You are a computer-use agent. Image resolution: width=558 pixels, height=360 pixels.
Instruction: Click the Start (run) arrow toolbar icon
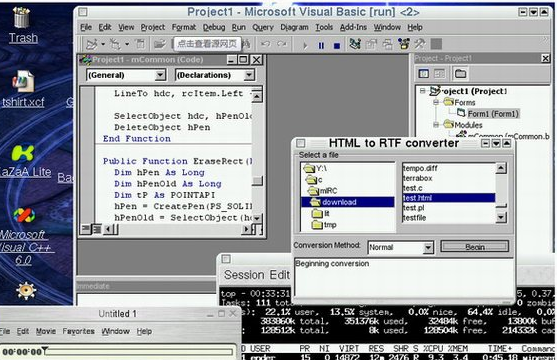(305, 45)
